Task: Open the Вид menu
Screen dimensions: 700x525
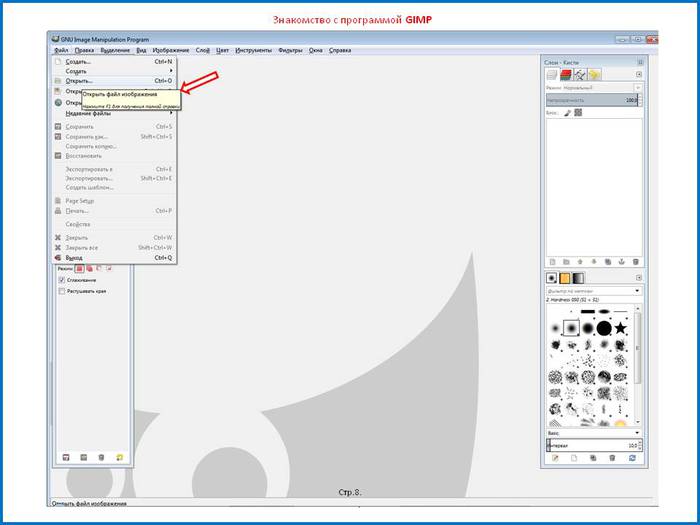Action: tap(141, 50)
